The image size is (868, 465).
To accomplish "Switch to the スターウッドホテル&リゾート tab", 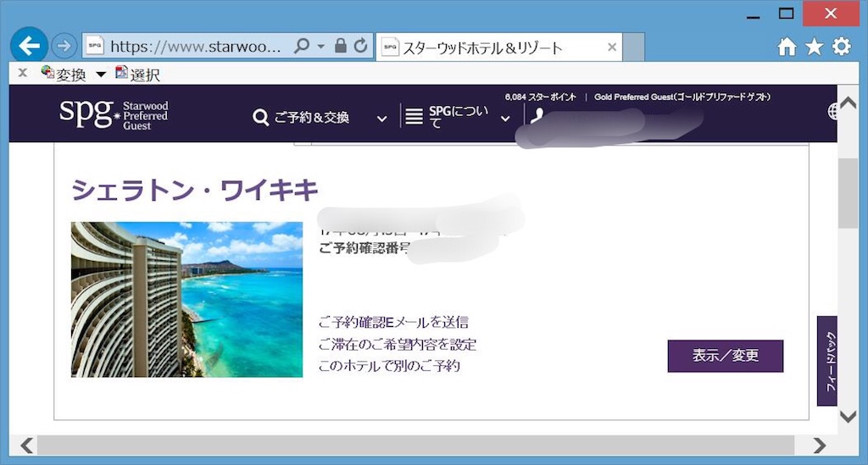I will tap(499, 47).
